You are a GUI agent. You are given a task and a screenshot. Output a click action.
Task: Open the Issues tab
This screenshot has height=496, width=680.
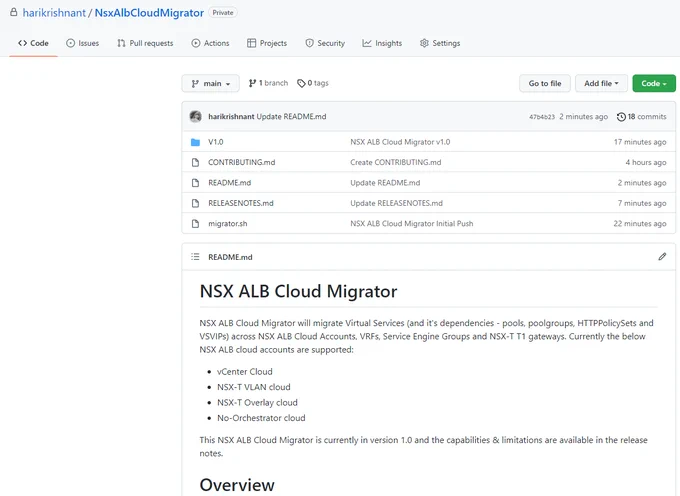(82, 43)
